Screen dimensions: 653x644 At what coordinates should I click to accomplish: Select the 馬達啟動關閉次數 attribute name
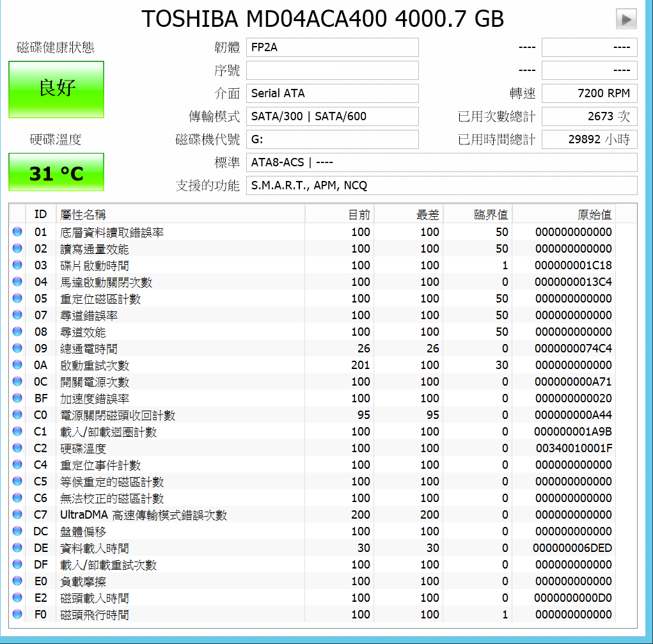coord(106,283)
